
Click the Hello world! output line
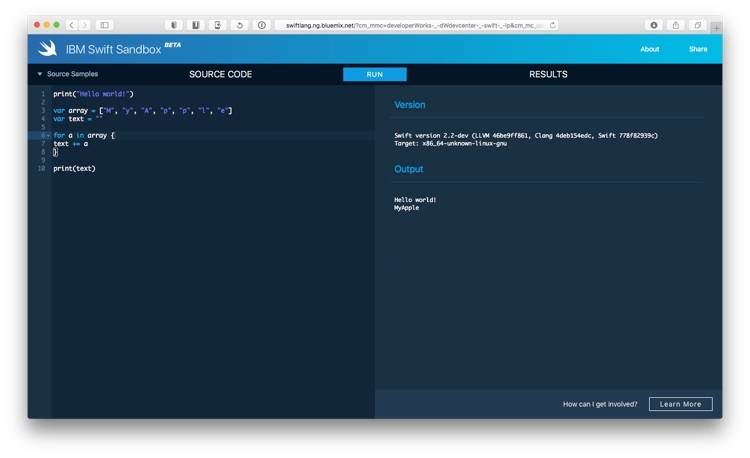click(415, 200)
